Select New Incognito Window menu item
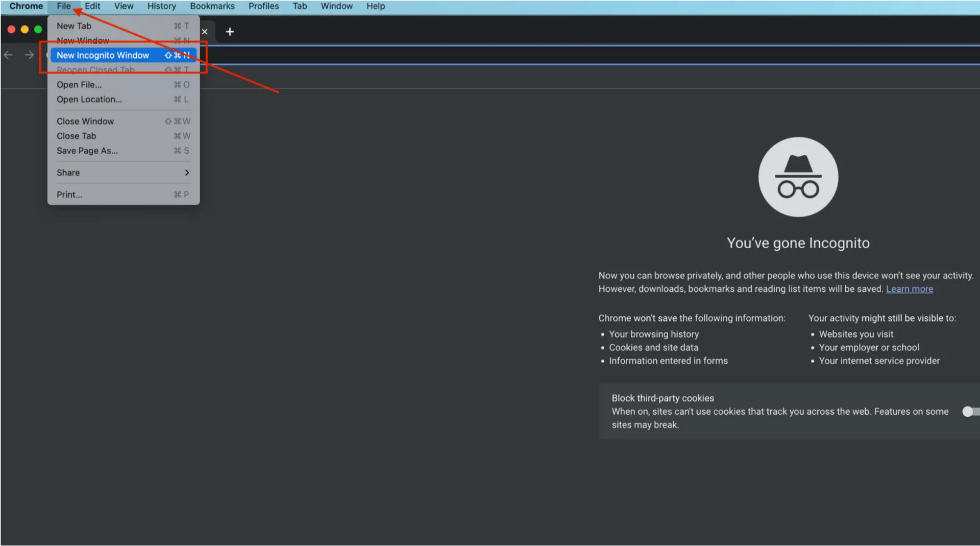The height and width of the screenshot is (546, 980). pos(123,55)
